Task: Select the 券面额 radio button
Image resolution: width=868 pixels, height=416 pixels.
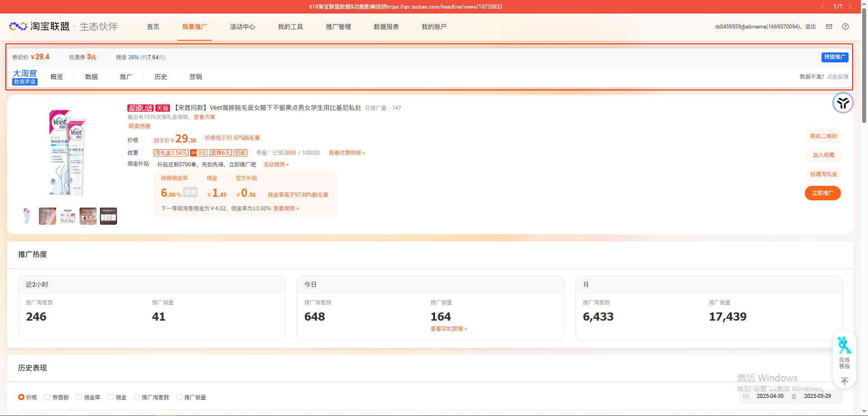Action: click(47, 397)
